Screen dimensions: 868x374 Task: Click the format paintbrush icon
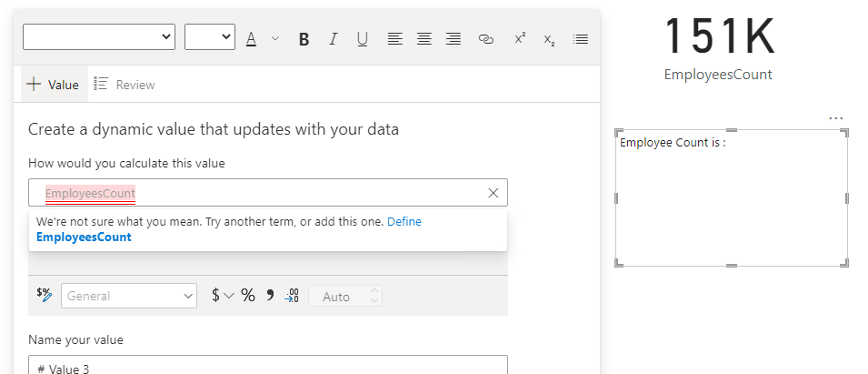tap(45, 295)
